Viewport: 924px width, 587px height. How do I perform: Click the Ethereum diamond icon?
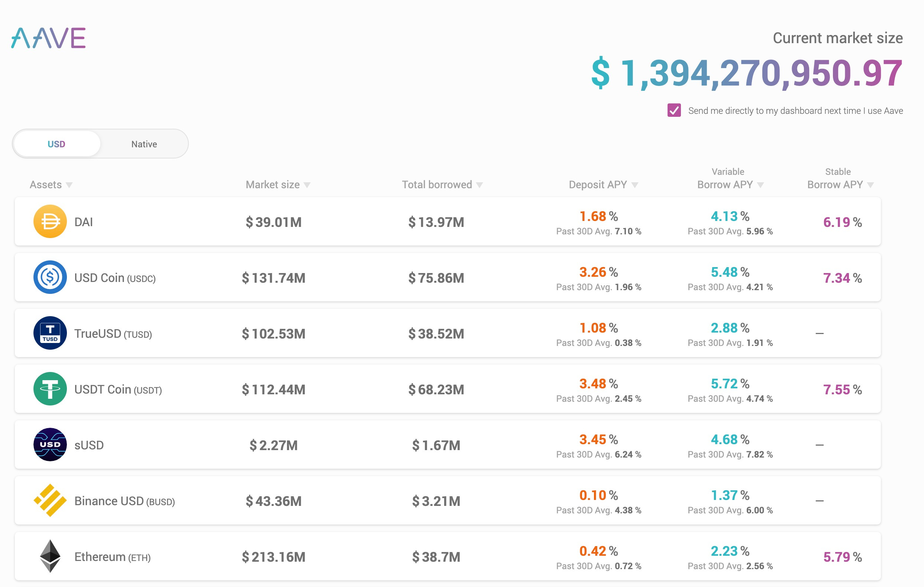(x=50, y=556)
